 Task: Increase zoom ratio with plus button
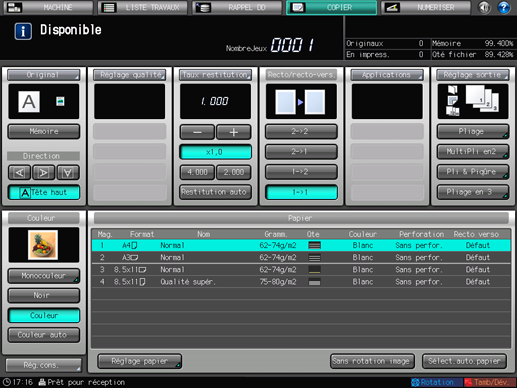click(233, 132)
